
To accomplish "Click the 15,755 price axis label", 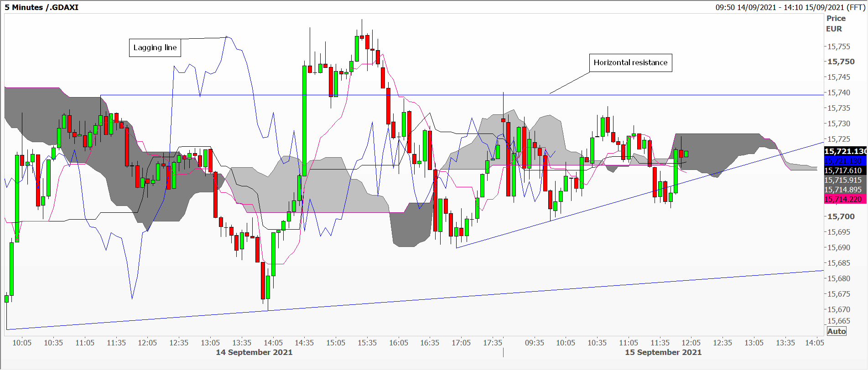I will (839, 46).
